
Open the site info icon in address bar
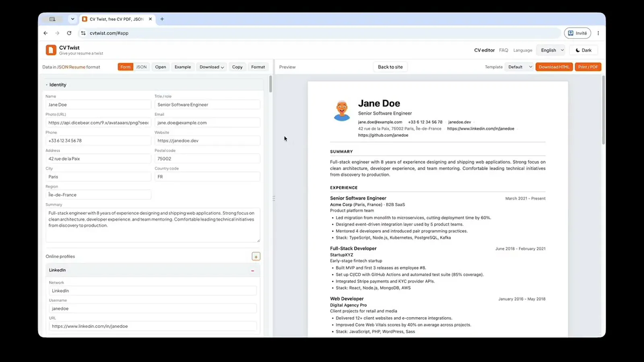(83, 33)
